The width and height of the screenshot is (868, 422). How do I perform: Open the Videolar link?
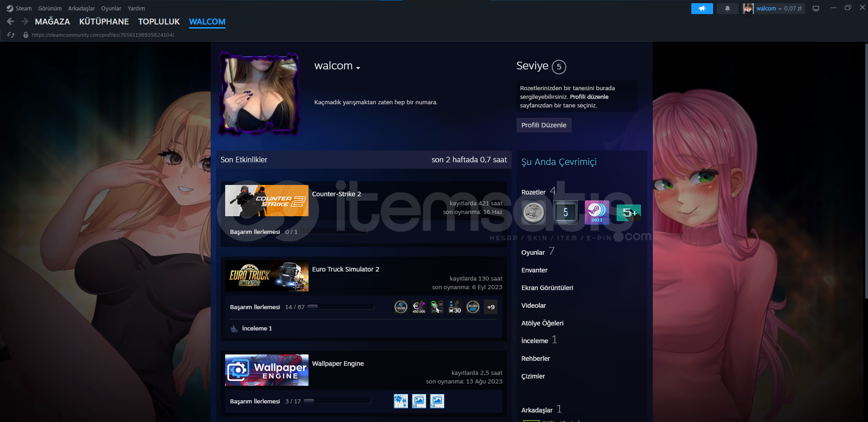[x=534, y=306]
